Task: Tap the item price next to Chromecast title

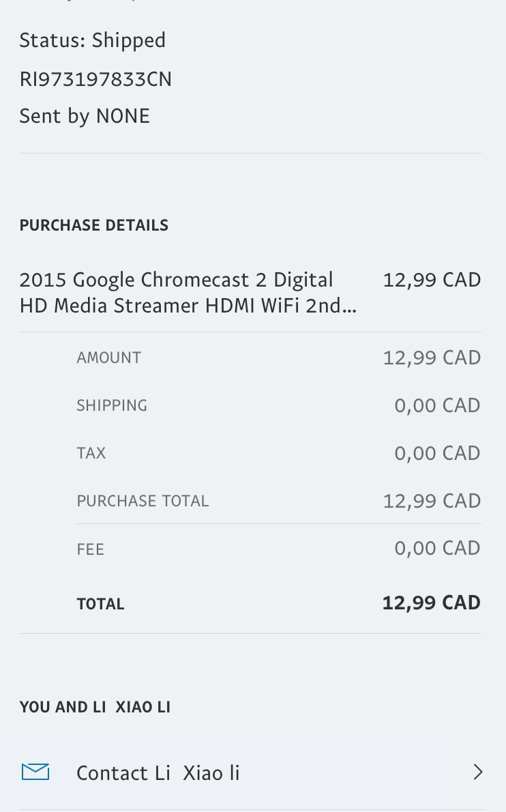Action: tap(432, 280)
